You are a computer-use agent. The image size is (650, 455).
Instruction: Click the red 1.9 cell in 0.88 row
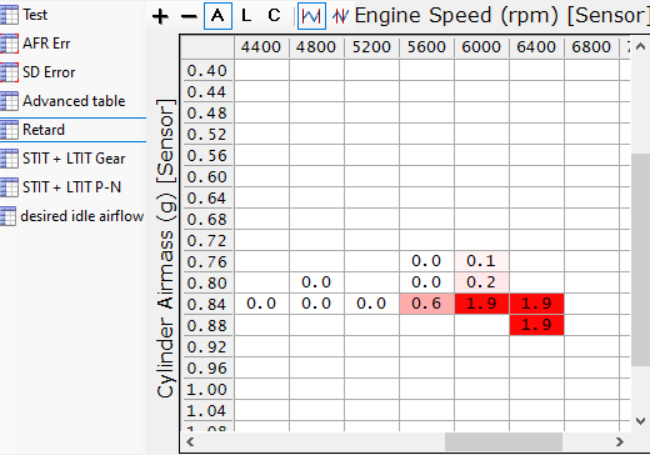click(536, 325)
